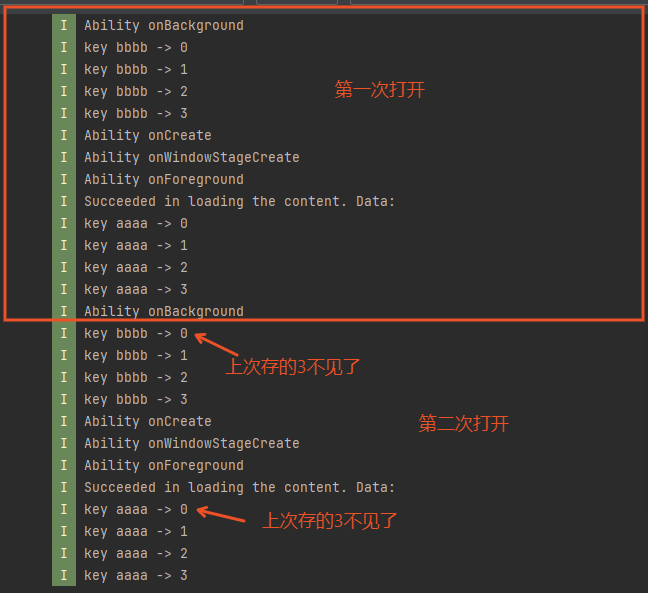Click the info marker next to 'Succeeded in loading' inside the red box
The height and width of the screenshot is (593, 648).
coord(64,201)
